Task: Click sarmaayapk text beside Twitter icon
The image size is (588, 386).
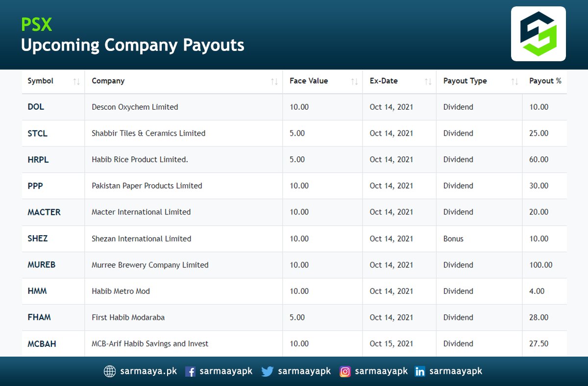Action: [x=304, y=371]
